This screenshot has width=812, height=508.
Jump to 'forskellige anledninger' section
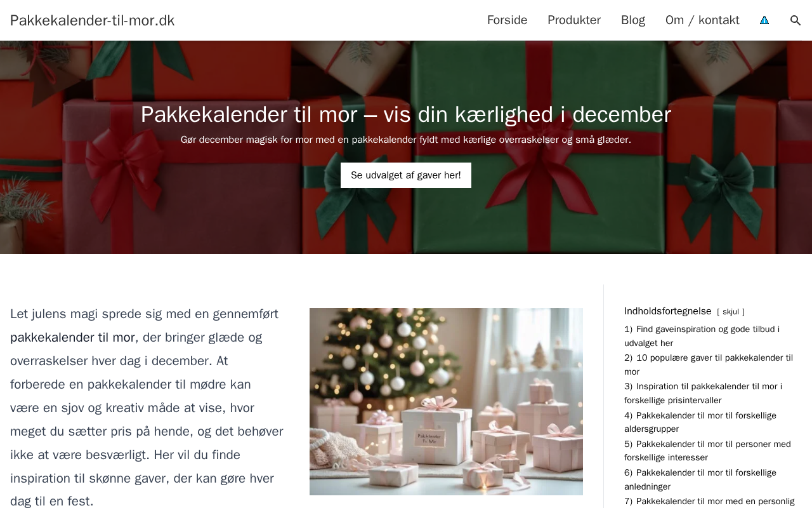click(x=700, y=479)
